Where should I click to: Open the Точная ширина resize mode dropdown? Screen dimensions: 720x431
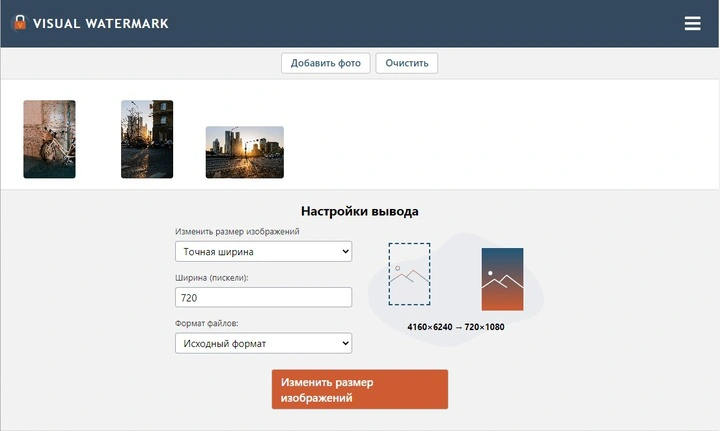click(262, 251)
